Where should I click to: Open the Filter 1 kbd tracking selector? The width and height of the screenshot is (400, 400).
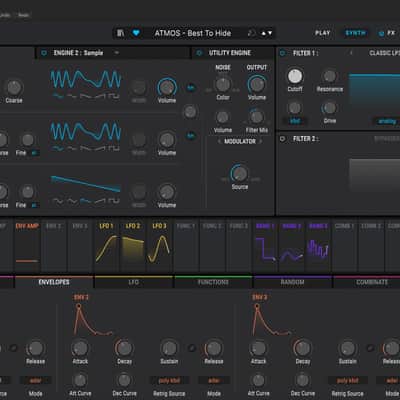coord(295,121)
